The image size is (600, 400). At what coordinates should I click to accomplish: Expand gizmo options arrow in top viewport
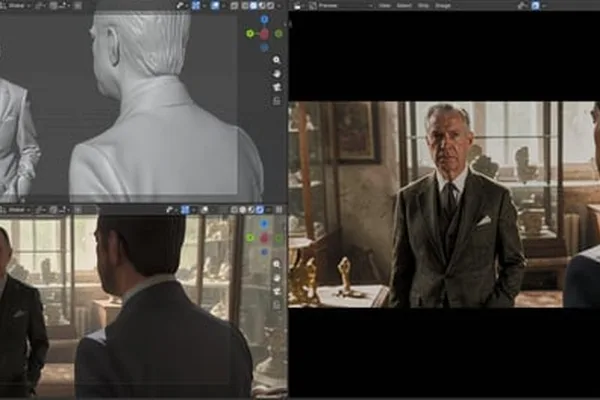pos(204,6)
